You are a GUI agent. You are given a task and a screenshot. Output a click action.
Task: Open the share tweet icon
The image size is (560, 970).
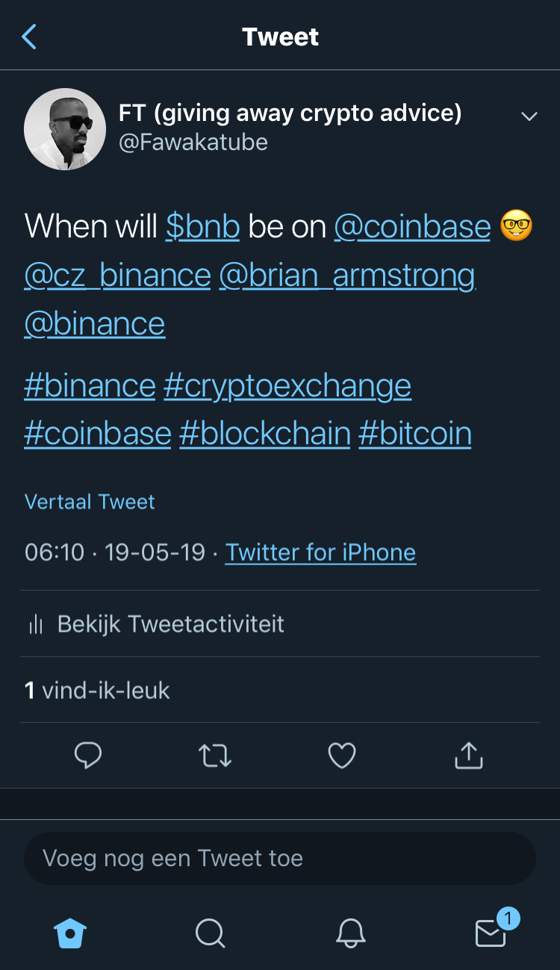click(469, 756)
